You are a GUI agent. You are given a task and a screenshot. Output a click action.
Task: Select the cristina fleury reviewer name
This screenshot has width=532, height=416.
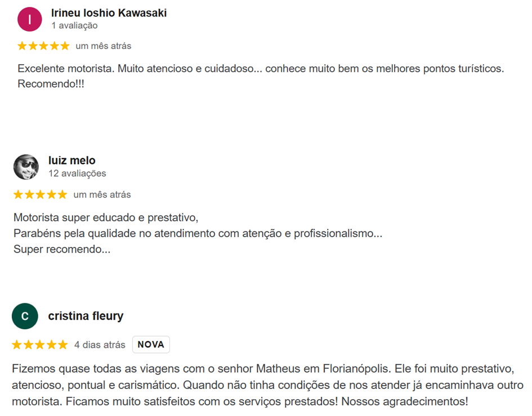tap(86, 316)
